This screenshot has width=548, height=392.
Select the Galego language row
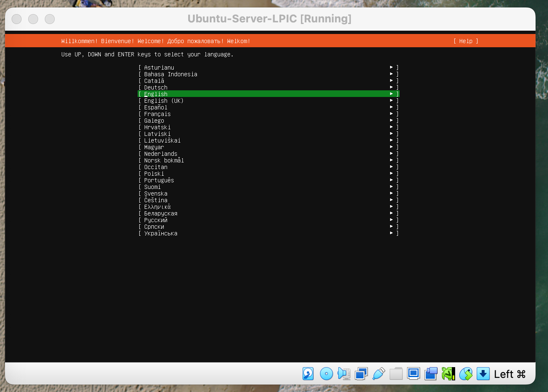(269, 121)
